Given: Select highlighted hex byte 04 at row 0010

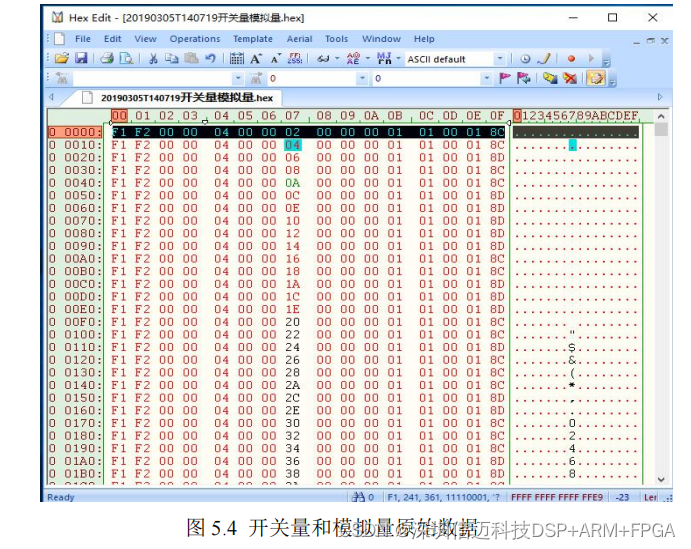Looking at the screenshot, I should click(x=292, y=145).
